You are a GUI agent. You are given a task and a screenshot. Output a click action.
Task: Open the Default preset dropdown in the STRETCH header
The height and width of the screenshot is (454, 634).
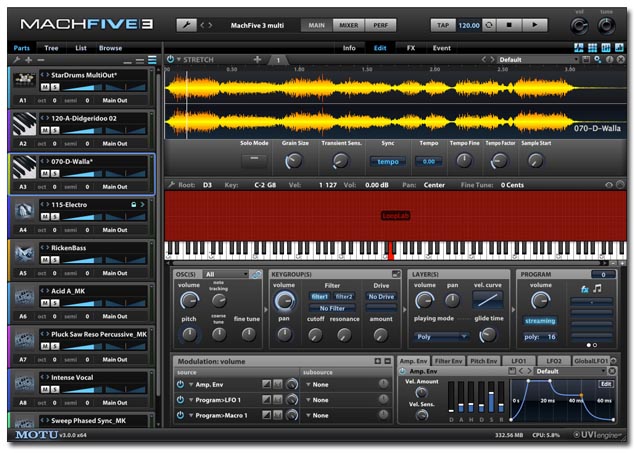click(538, 59)
